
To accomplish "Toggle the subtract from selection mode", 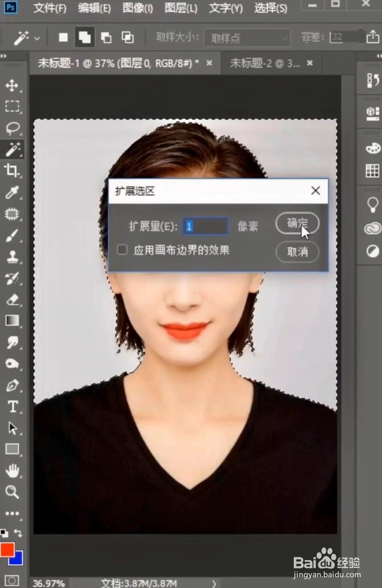I will [106, 37].
